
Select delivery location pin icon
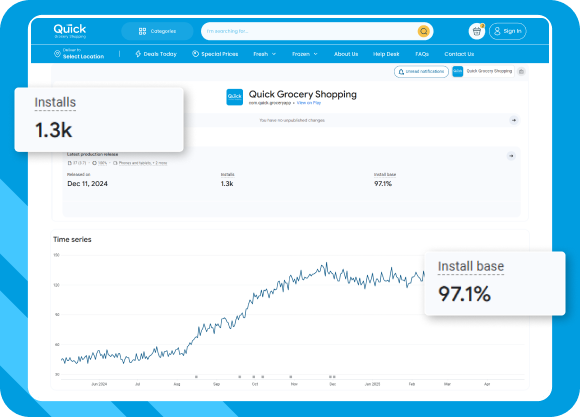pyautogui.click(x=57, y=54)
